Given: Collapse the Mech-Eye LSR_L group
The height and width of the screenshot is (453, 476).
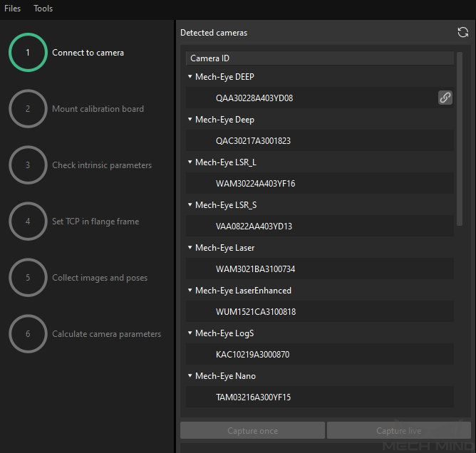Looking at the screenshot, I should click(190, 162).
